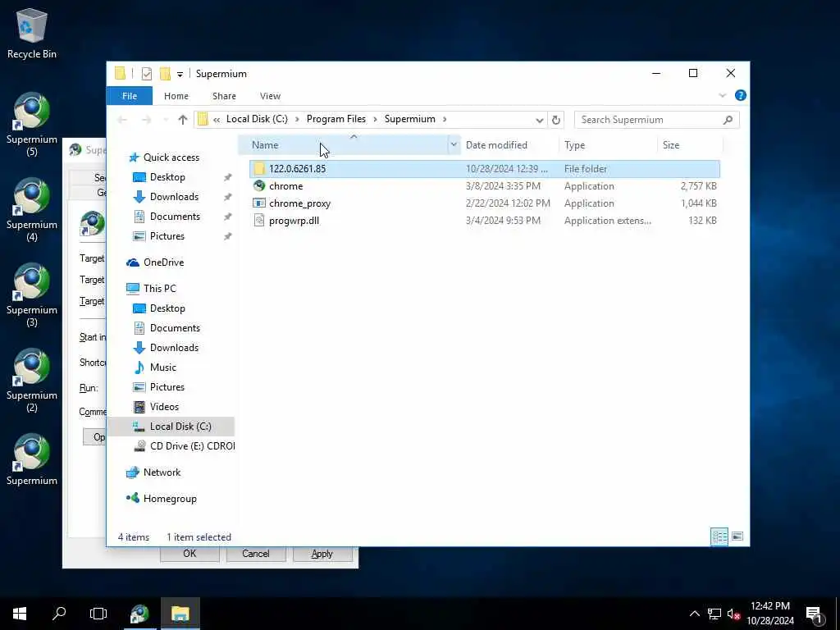Screen dimensions: 840x630
Task: Open the Action Center notifications icon
Action: tap(814, 614)
